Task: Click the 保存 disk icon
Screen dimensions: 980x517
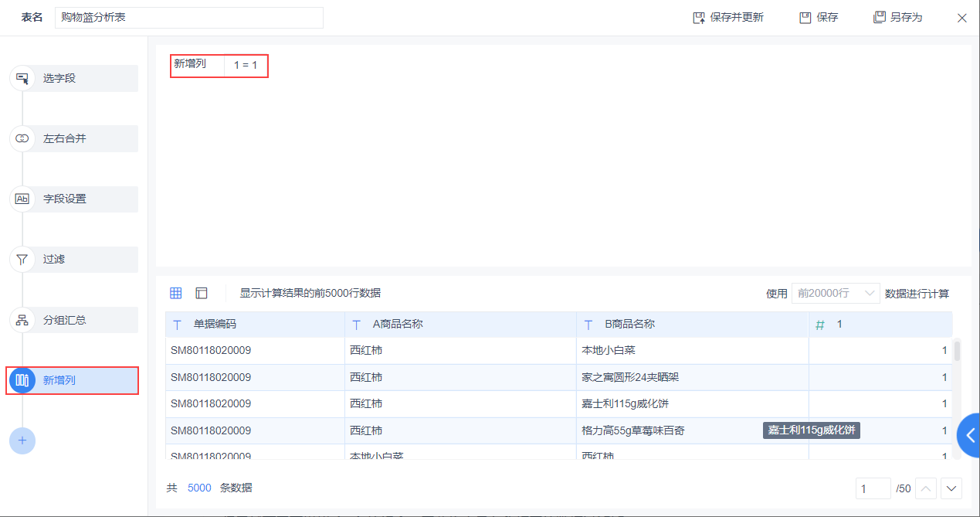Action: pos(805,17)
